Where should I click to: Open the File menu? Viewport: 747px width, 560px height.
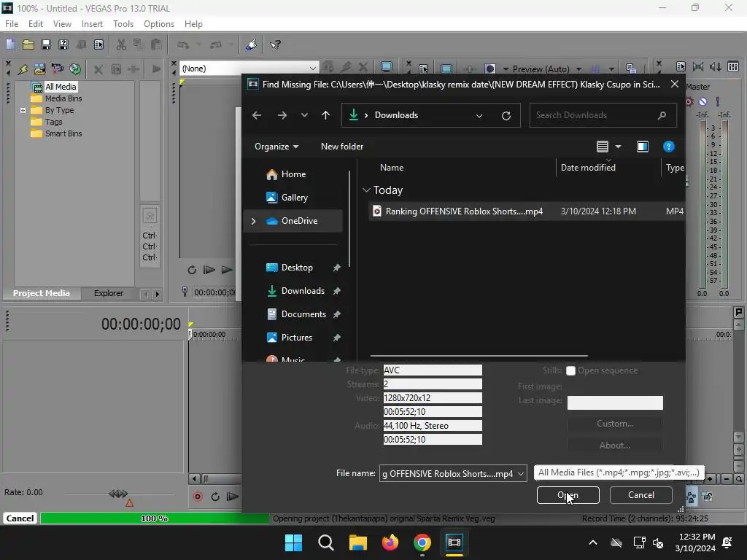(12, 24)
